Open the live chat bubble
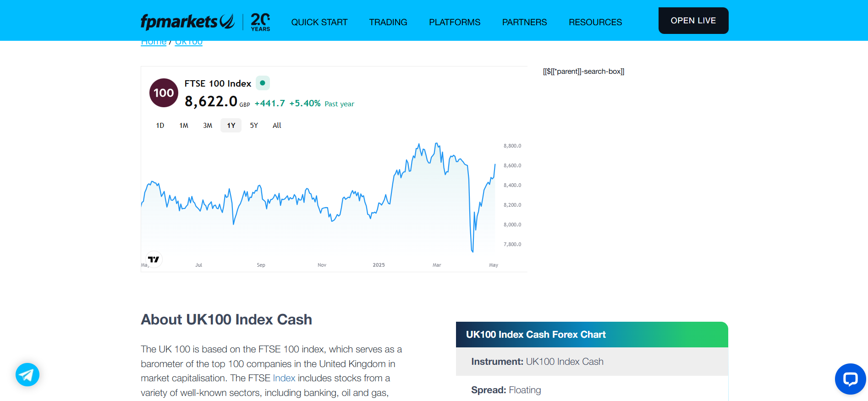Viewport: 868px width, 401px height. pyautogui.click(x=850, y=379)
